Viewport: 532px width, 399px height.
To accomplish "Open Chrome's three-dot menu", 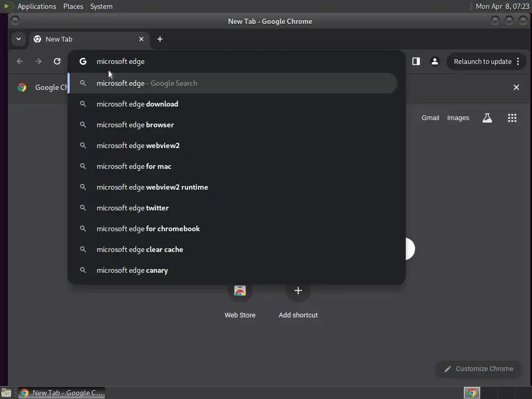I will pos(518,61).
